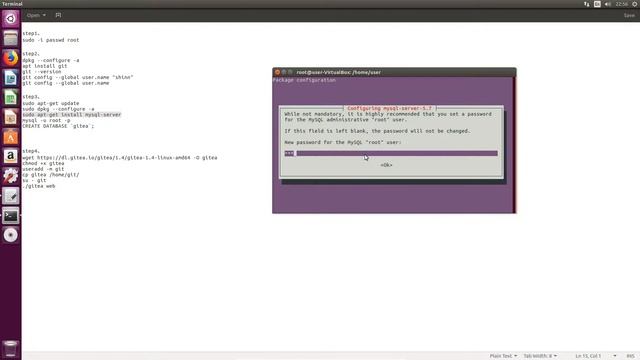Screen dimensions: 640x360
Task: Click the 'git --version' line
Action: click(x=42, y=72)
